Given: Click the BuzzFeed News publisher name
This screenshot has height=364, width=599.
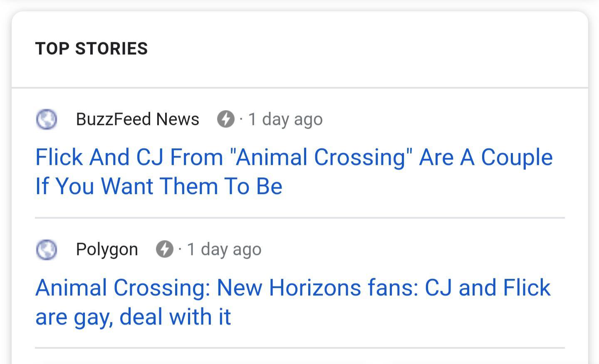Looking at the screenshot, I should pyautogui.click(x=137, y=119).
